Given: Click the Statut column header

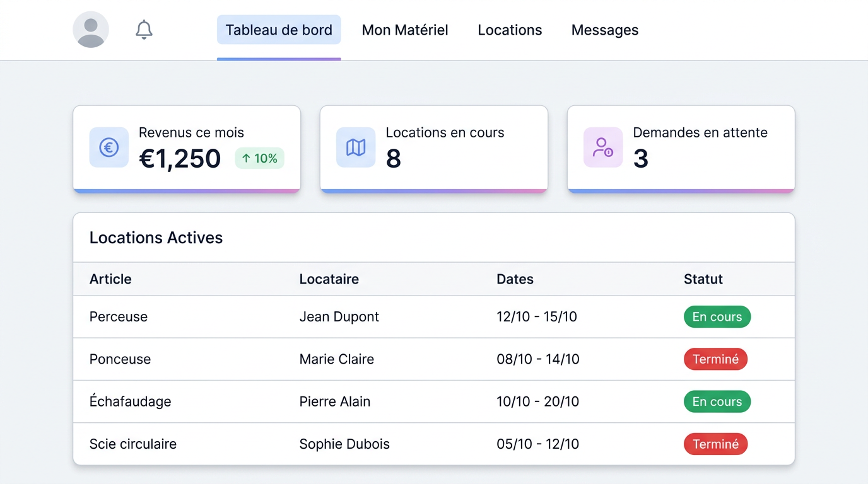Looking at the screenshot, I should point(703,279).
